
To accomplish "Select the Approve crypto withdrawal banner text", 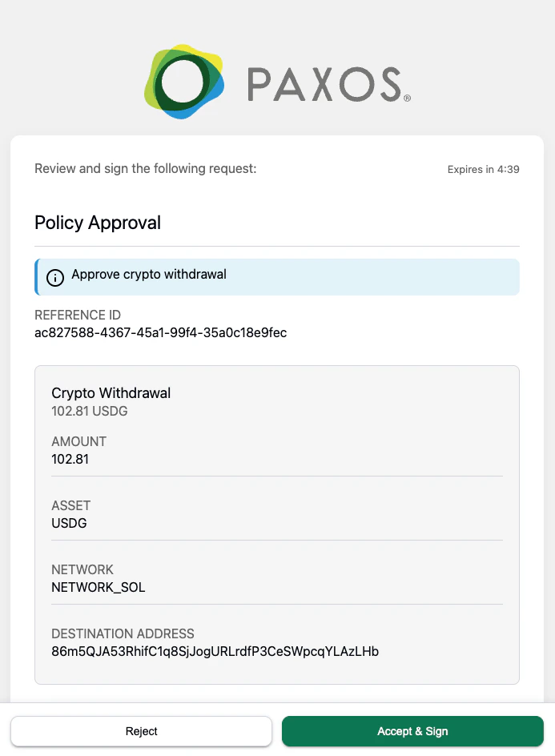I will point(149,275).
